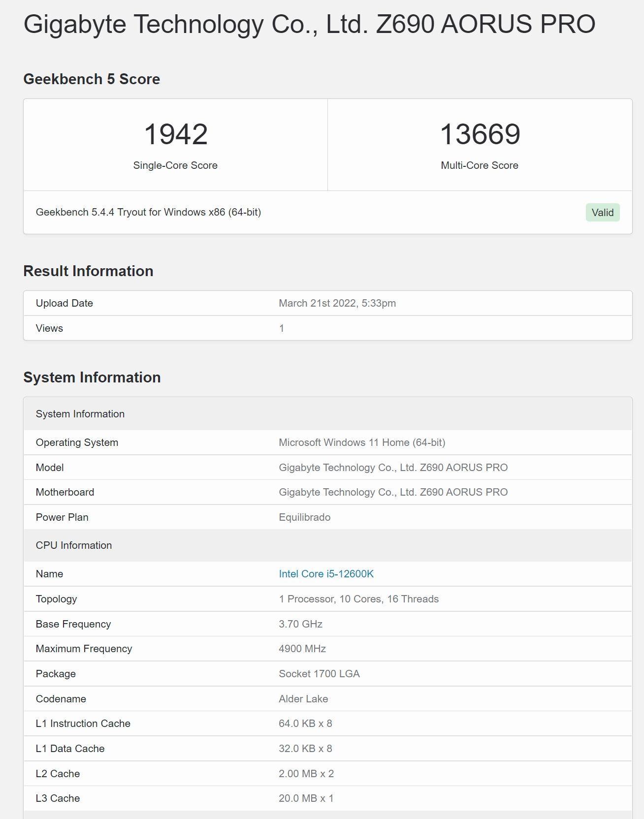Image resolution: width=644 pixels, height=819 pixels.
Task: Select the "L1 Instruction Cache" label
Action: (x=83, y=724)
